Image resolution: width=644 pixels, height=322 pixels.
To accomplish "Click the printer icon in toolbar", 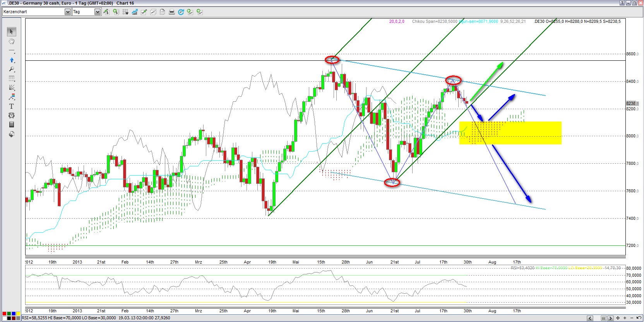I will point(171,12).
